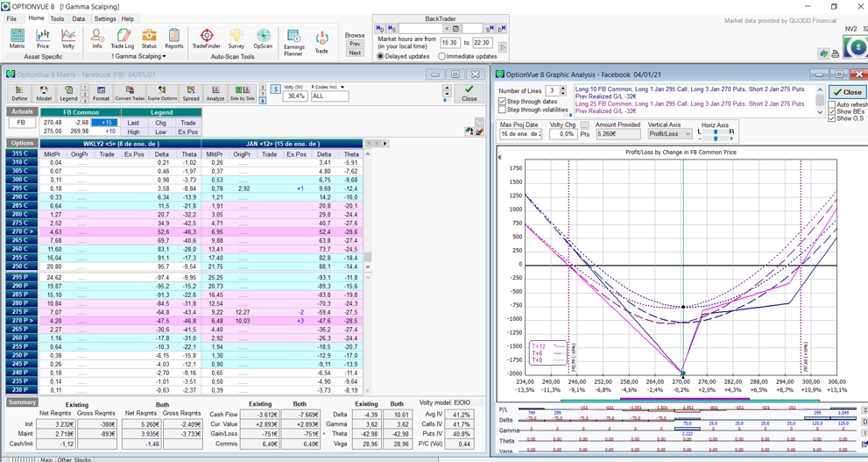Open R Codes Incl. dropdown arrow
This screenshot has height=462, width=868.
click(342, 87)
